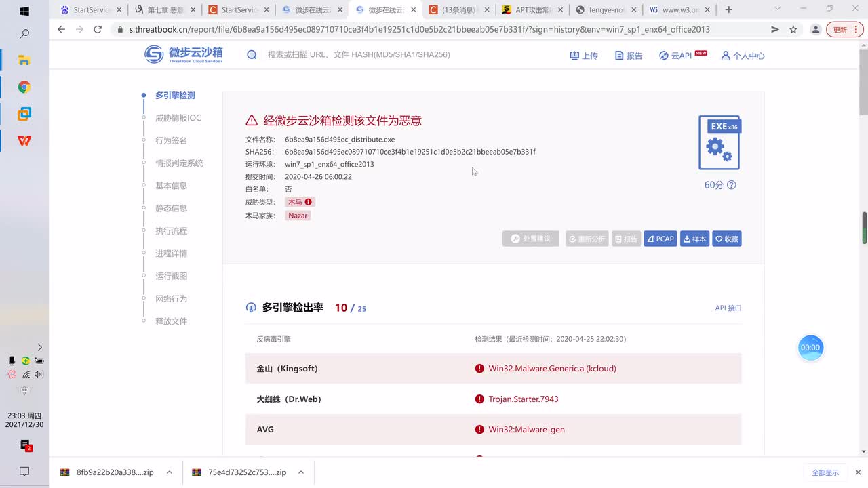Open the Windows Start menu
The width and height of the screenshot is (868, 488).
[x=24, y=12]
